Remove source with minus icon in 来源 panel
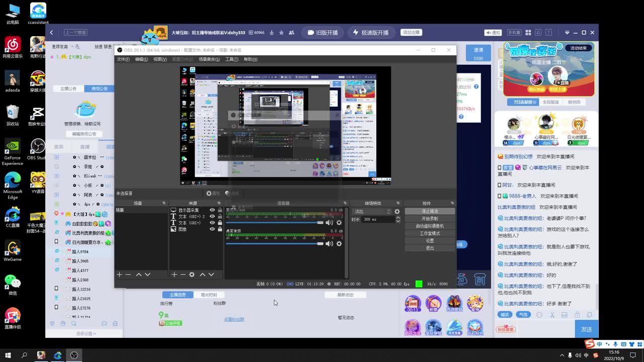Screen dimensions: 644x362 [183, 275]
